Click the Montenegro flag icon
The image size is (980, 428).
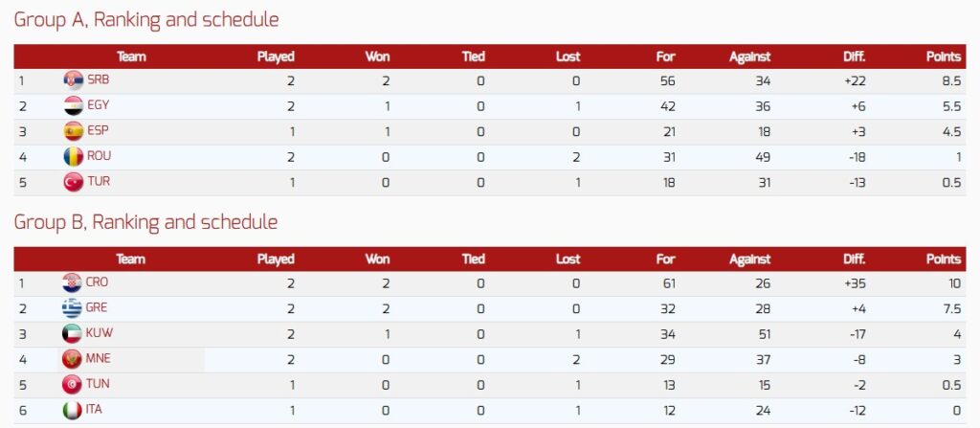(72, 359)
